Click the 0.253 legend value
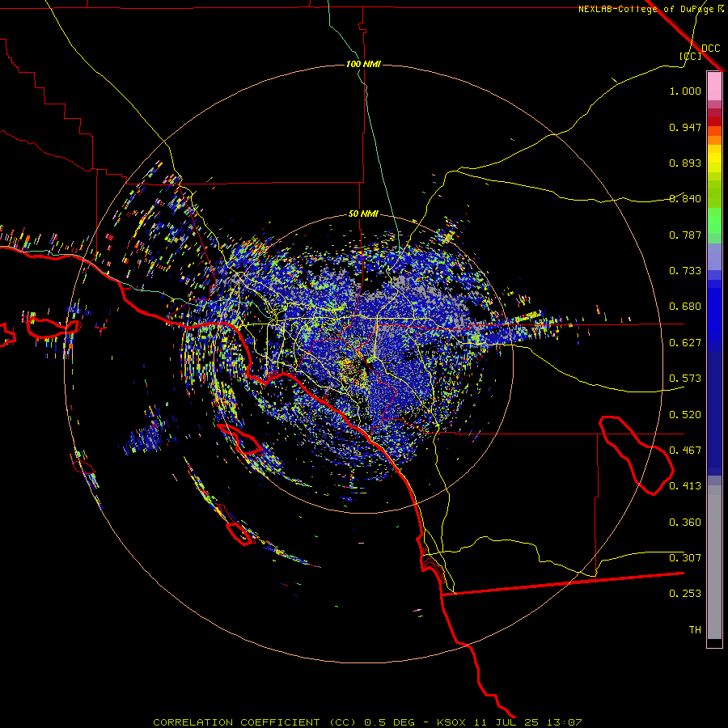The image size is (728, 728). pos(685,594)
